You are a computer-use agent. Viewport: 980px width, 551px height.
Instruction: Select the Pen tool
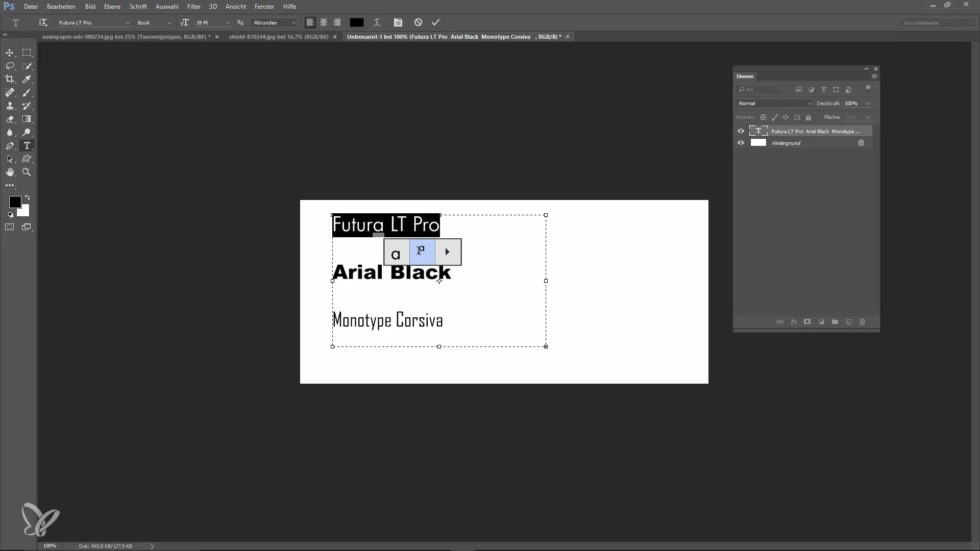click(x=10, y=145)
